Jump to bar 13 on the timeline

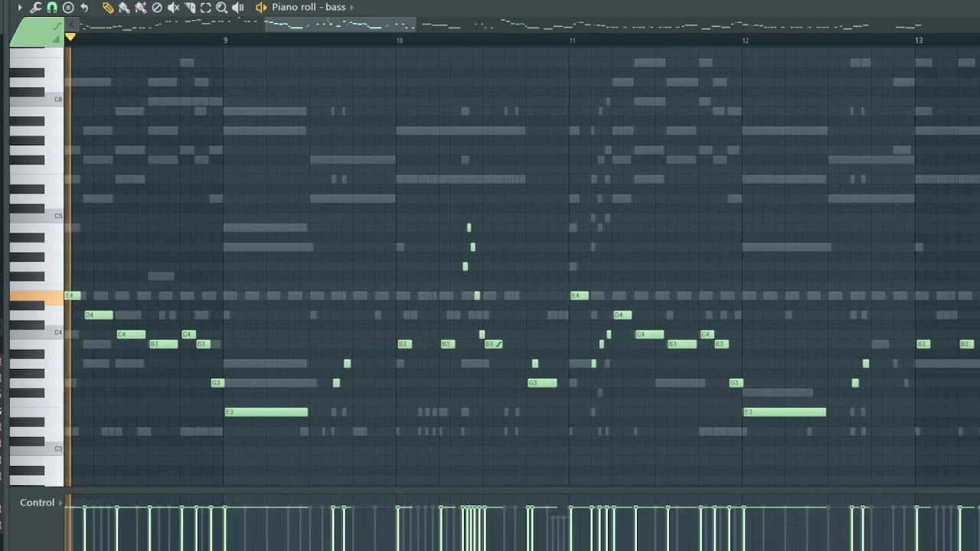pyautogui.click(x=919, y=40)
